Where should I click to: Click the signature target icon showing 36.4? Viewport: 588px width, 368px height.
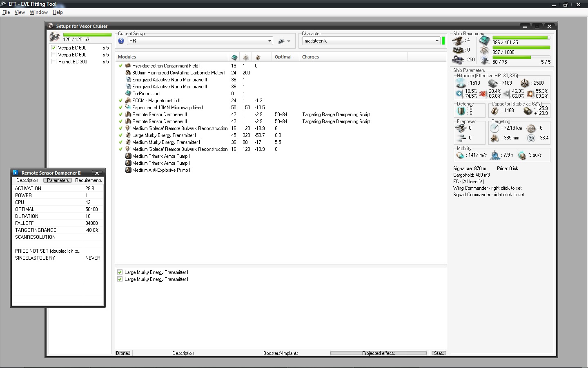pos(531,138)
